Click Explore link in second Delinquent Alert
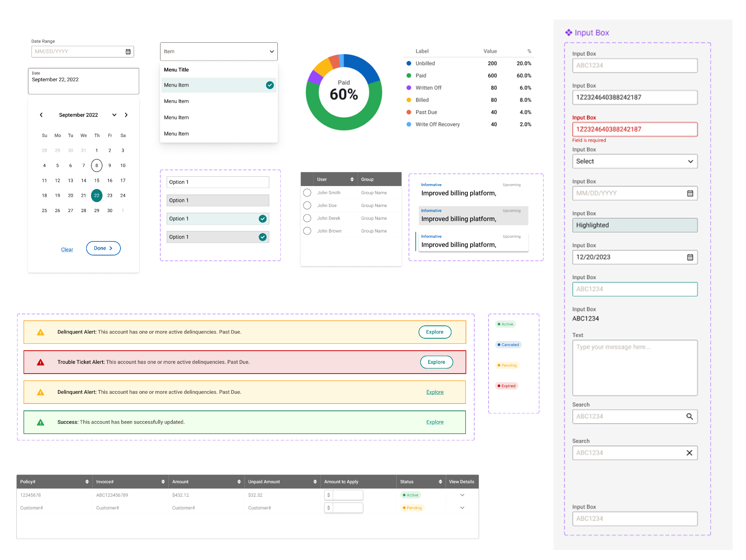 [435, 392]
